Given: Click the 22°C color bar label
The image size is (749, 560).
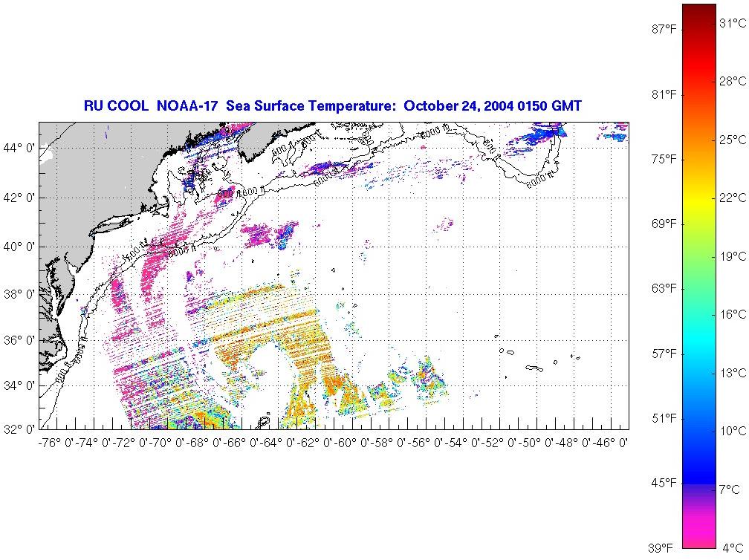Looking at the screenshot, I should pyautogui.click(x=733, y=198).
